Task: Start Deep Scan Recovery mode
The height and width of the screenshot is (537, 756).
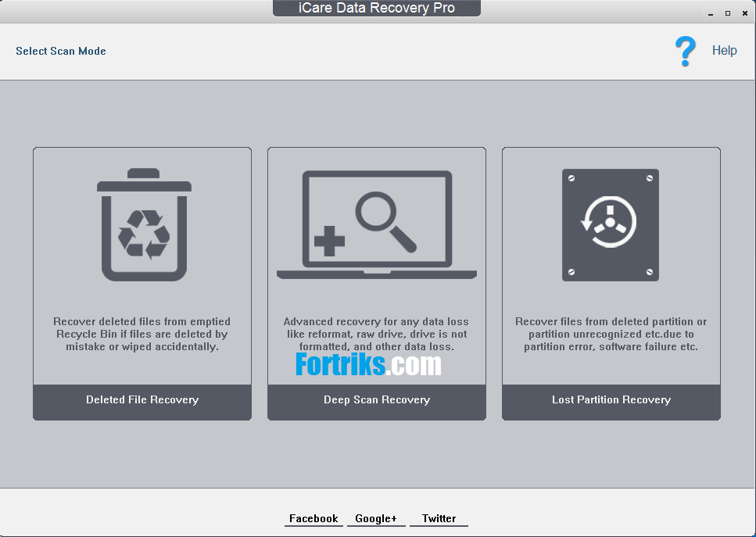Action: [x=377, y=402]
